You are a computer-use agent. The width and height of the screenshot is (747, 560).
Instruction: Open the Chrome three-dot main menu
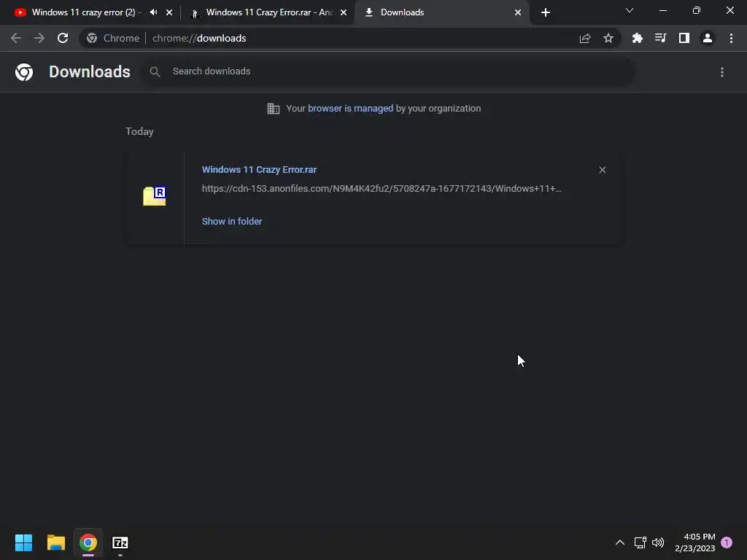pyautogui.click(x=731, y=38)
